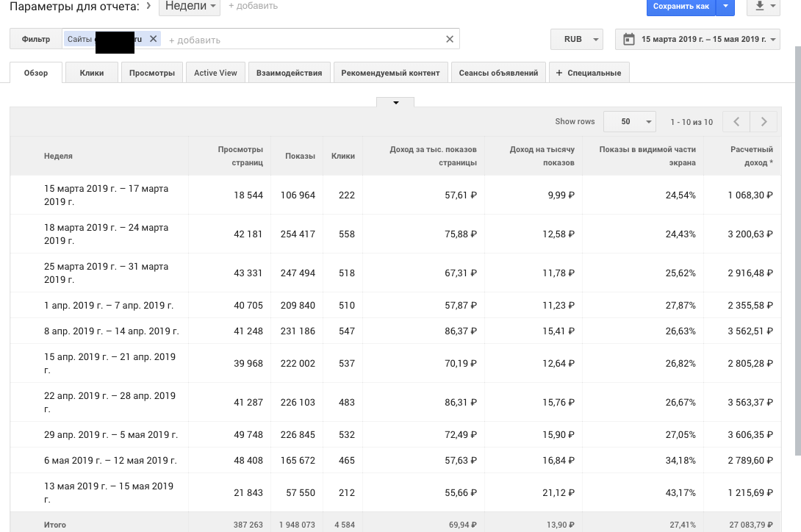Switch to the Просмотры tab
Viewport: 801px width, 532px height.
(152, 73)
